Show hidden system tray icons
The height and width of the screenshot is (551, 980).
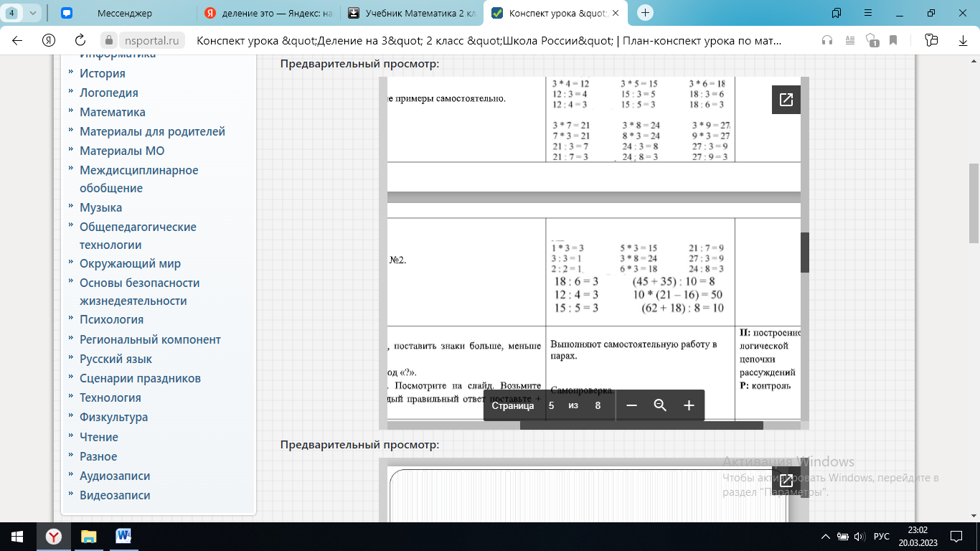(x=825, y=537)
